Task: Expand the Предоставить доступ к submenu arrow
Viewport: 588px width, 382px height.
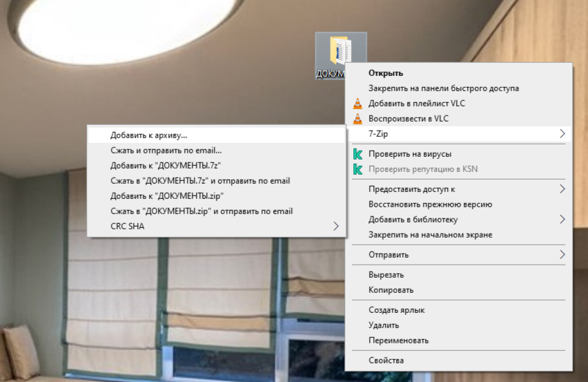Action: tap(562, 189)
